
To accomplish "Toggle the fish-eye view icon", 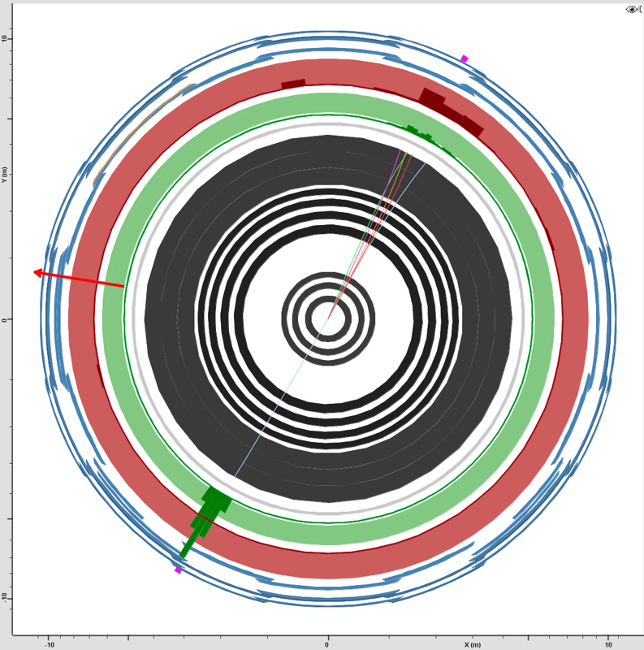I will click(x=633, y=9).
